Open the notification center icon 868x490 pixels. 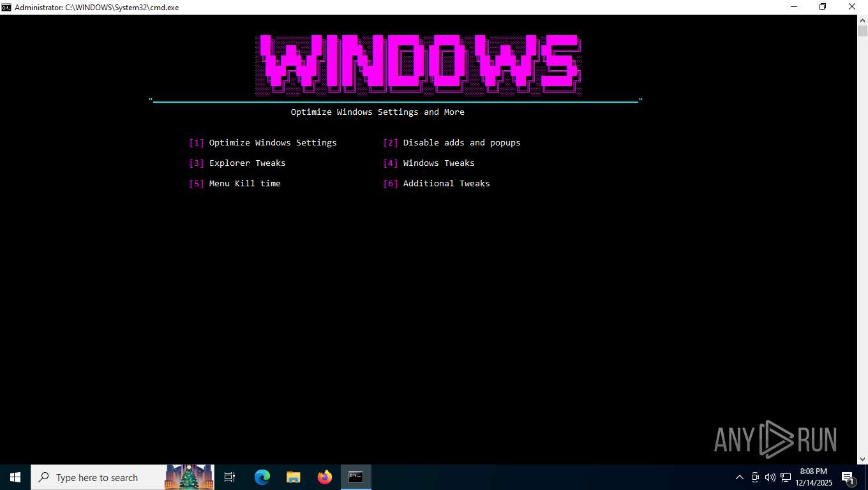tap(849, 477)
